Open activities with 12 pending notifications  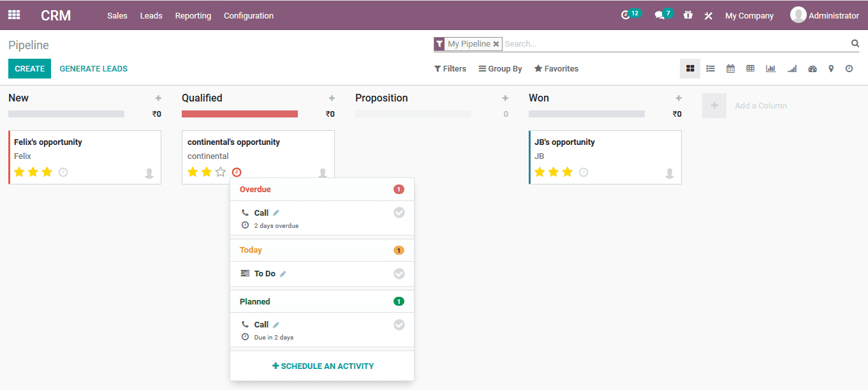628,14
